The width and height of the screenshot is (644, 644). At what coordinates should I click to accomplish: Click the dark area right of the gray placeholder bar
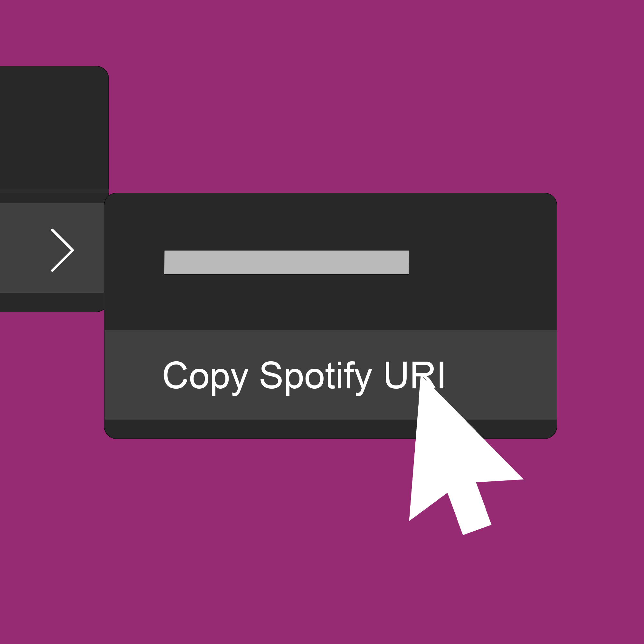click(483, 262)
